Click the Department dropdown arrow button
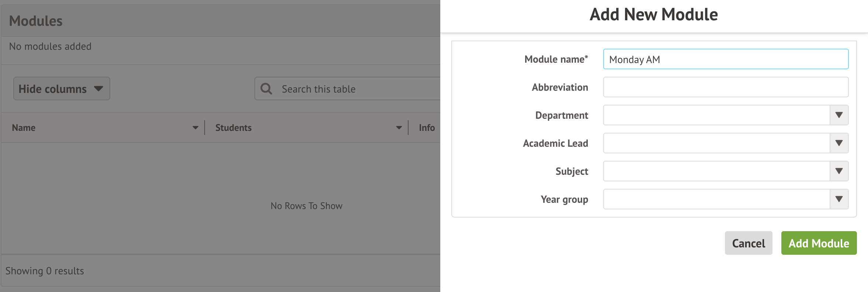The image size is (868, 292). pyautogui.click(x=839, y=115)
